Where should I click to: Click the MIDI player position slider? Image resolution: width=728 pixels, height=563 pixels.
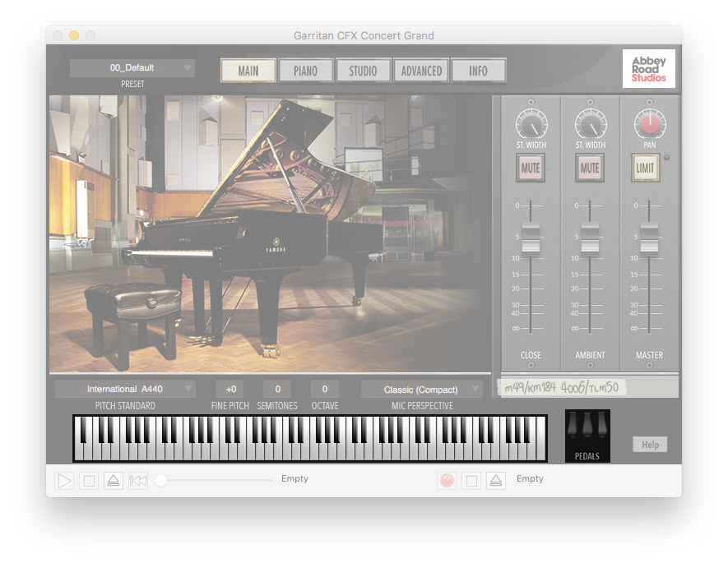(214, 481)
